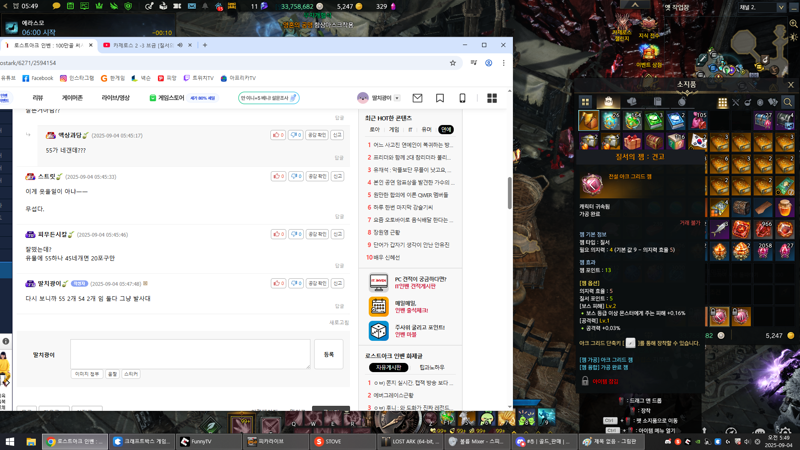
Task: Switch to the bomb tab in inventory
Action: 682,102
